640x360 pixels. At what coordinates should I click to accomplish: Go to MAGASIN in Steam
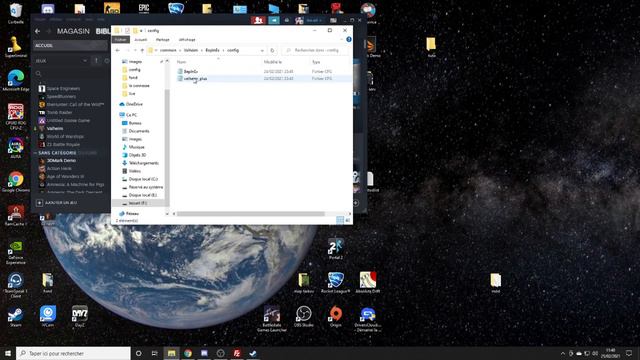(73, 31)
